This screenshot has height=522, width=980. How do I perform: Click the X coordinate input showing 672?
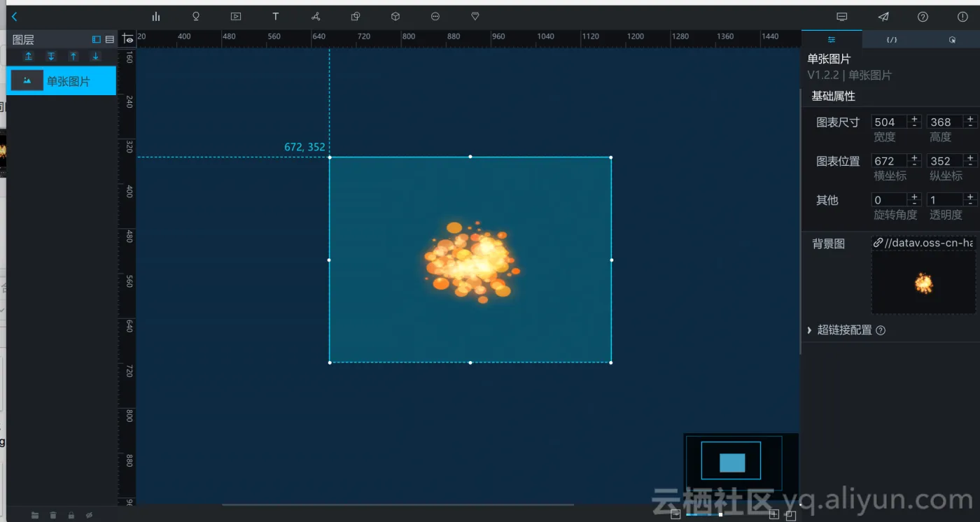pos(889,161)
